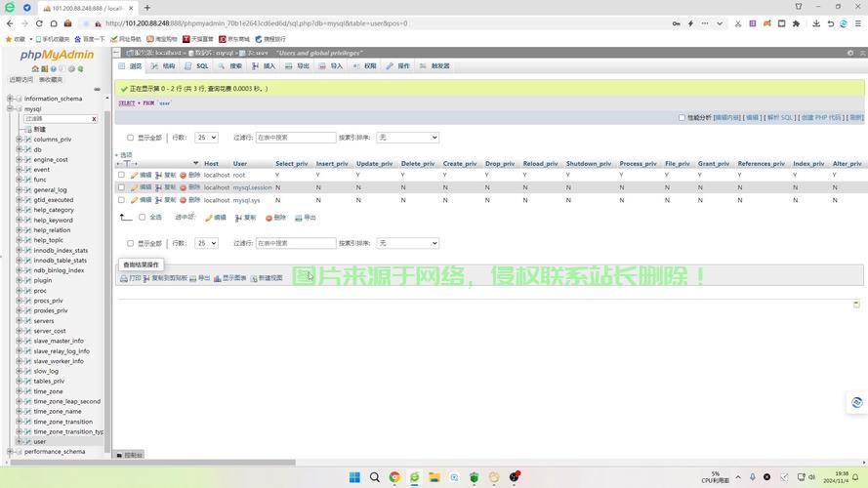Open the Search tab
Screen dimensions: 868x488
coord(230,65)
